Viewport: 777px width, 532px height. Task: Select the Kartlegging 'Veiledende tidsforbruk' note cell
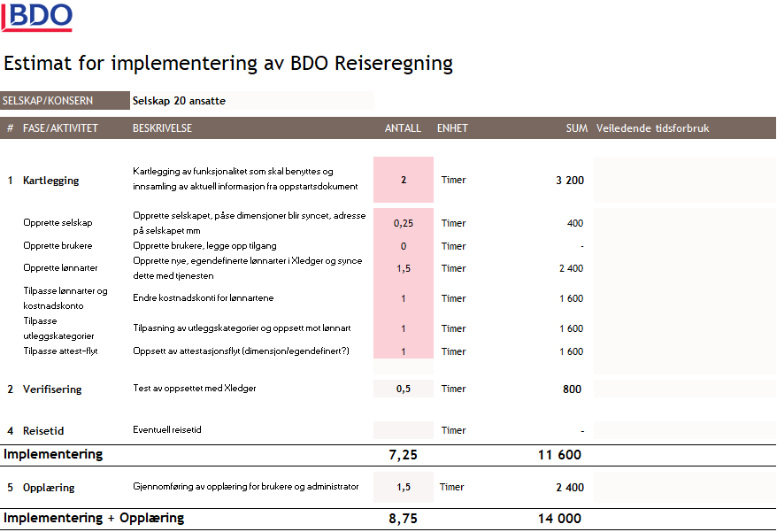[x=685, y=180]
